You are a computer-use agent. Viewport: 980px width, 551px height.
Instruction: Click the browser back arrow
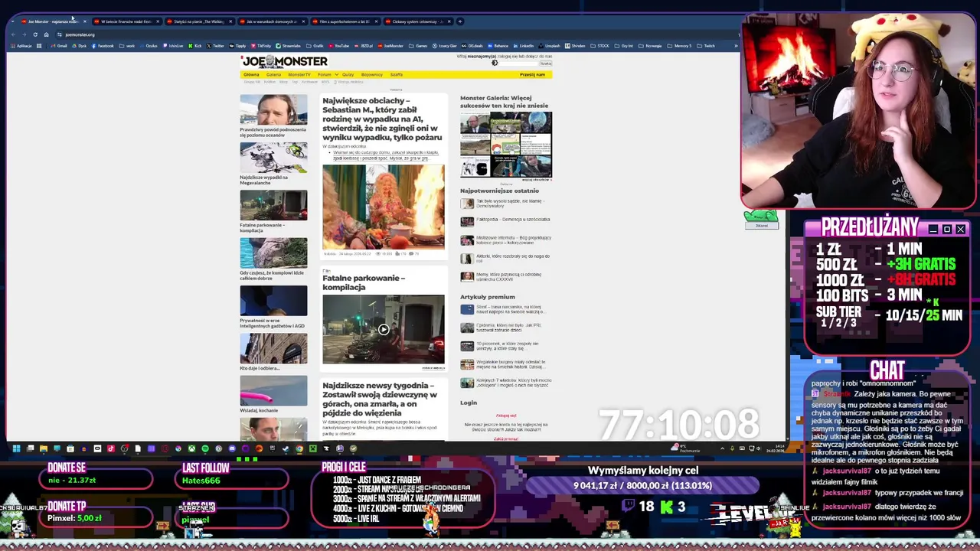(13, 34)
